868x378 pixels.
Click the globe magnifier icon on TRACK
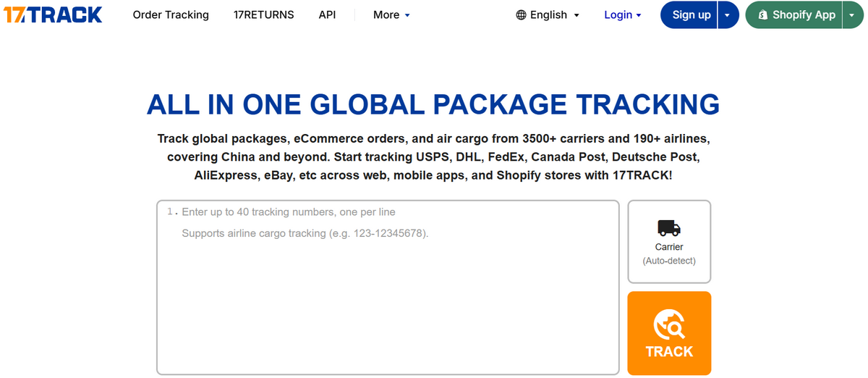[x=669, y=325]
